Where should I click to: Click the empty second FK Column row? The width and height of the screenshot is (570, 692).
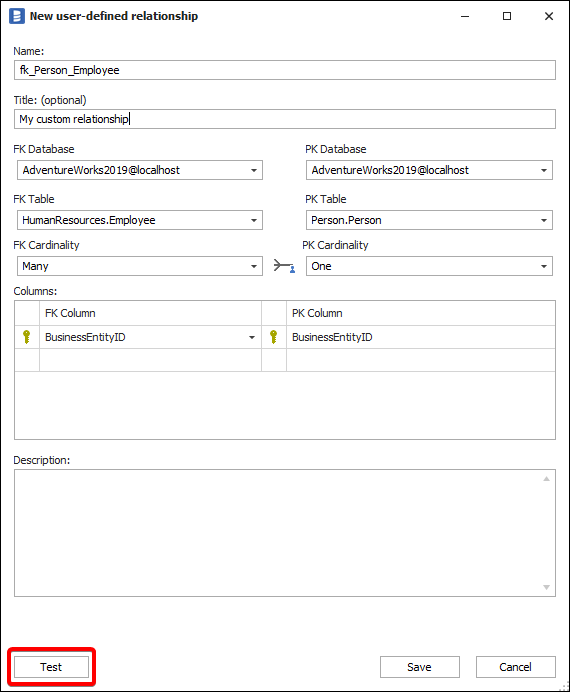[150, 360]
